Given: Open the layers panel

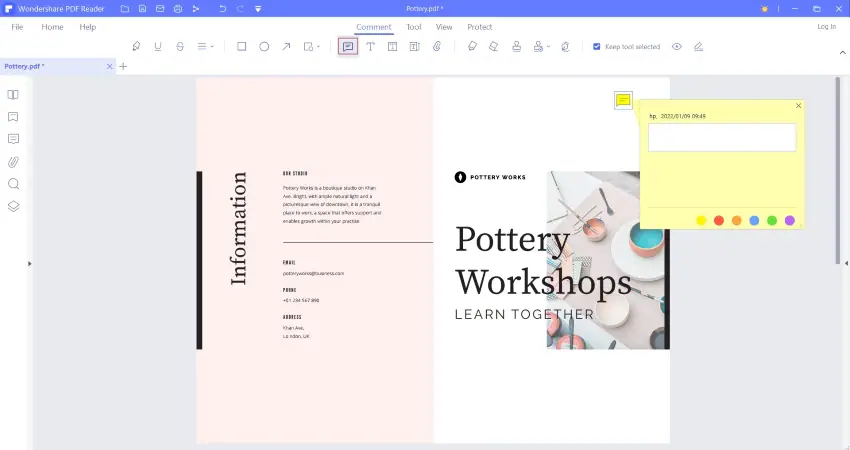Looking at the screenshot, I should [x=13, y=206].
